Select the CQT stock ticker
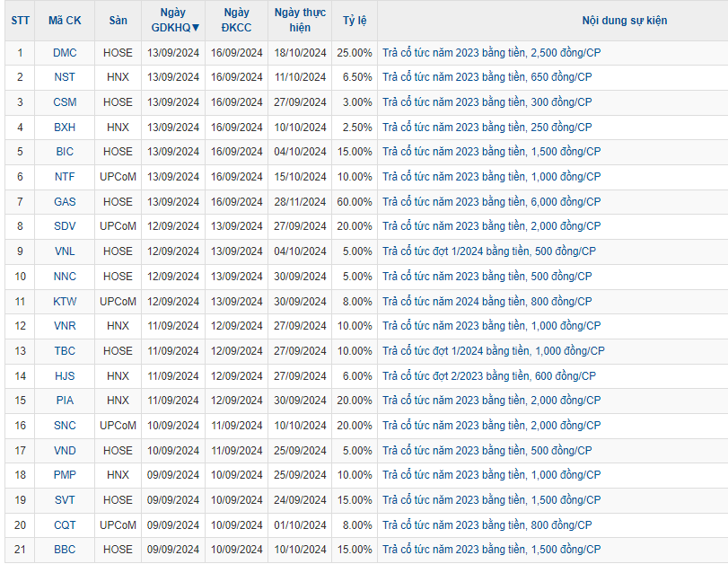 [x=65, y=525]
